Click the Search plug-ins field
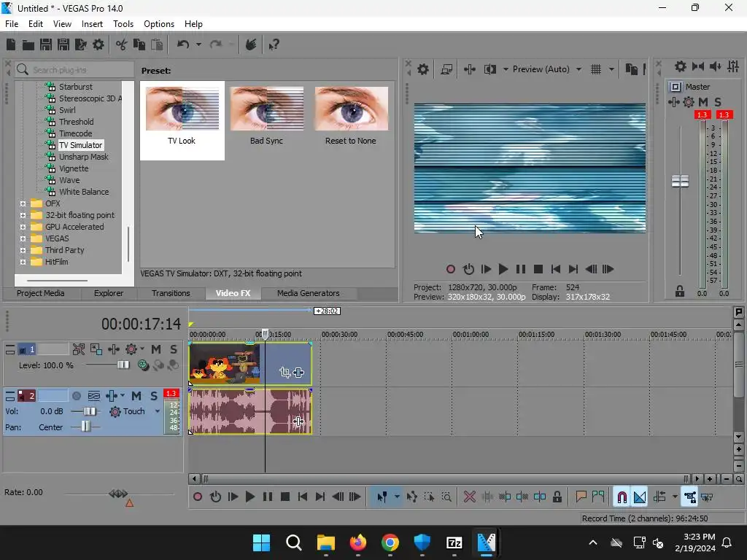This screenshot has width=747, height=560. tap(74, 70)
